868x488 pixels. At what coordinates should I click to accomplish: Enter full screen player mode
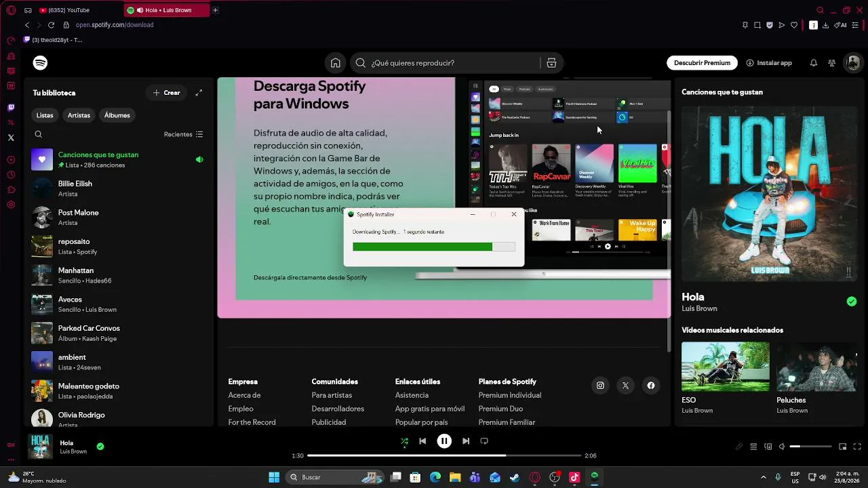click(x=857, y=447)
